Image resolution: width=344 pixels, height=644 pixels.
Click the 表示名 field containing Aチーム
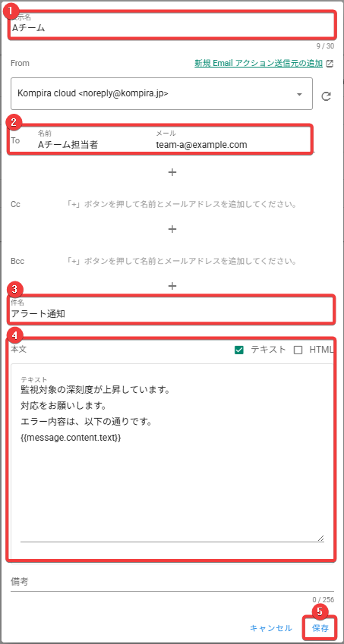pos(172,24)
